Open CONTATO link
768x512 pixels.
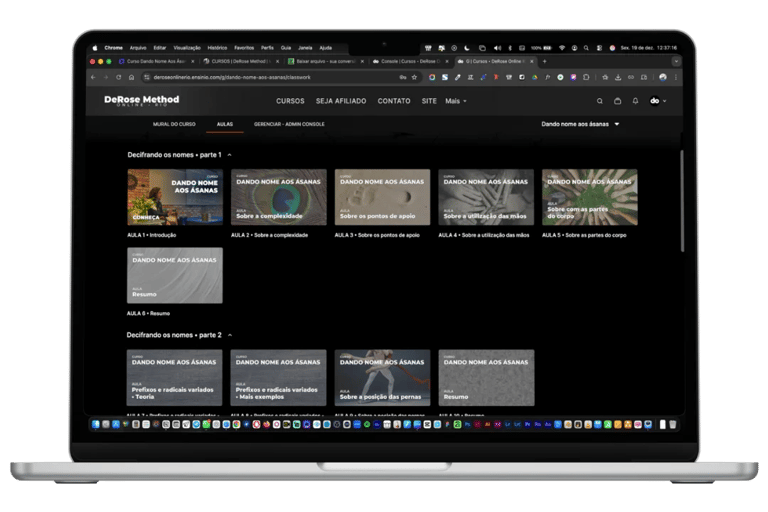[394, 101]
